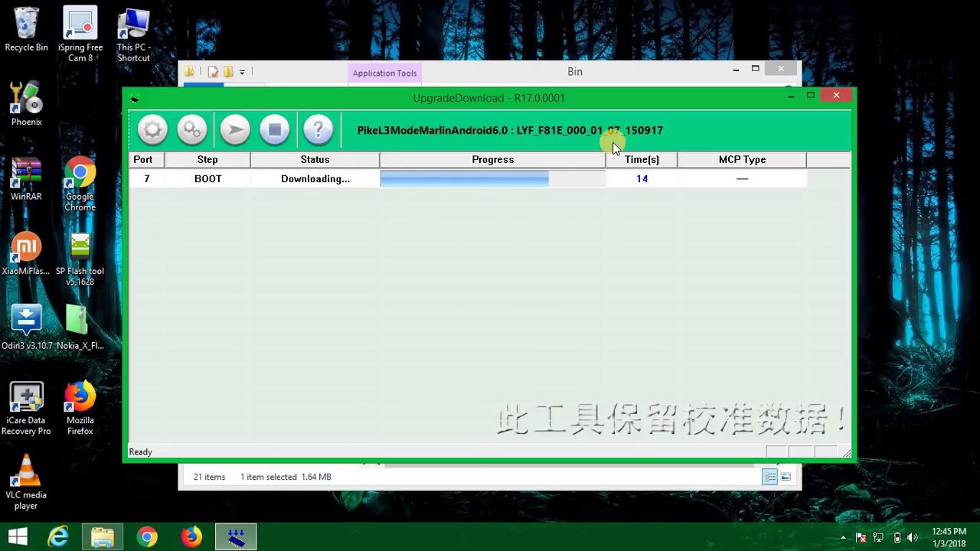Open Action Center flag tray icon
980x551 pixels.
pyautogui.click(x=860, y=537)
